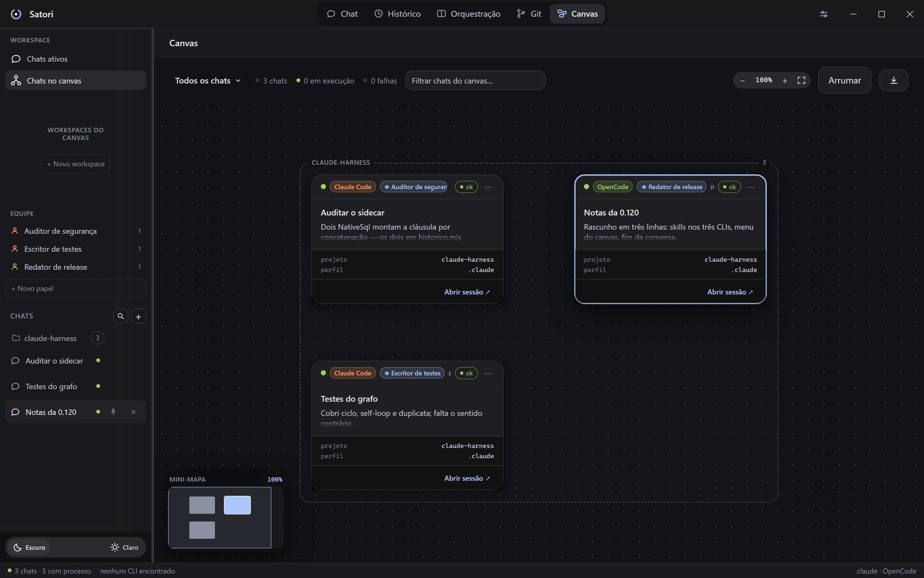Click "nenhum CLI encontrado" in status bar
The image size is (924, 578).
137,571
